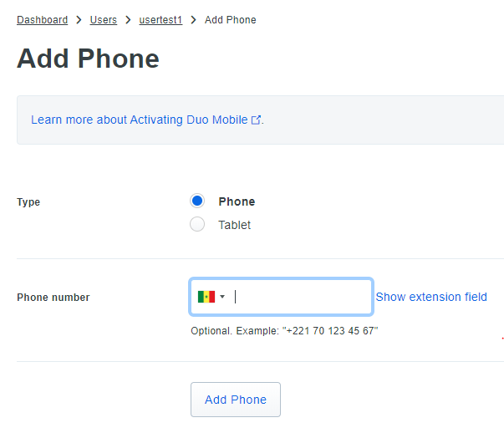Image resolution: width=504 pixels, height=428 pixels.
Task: Click the bold Phone radio label
Action: [237, 201]
